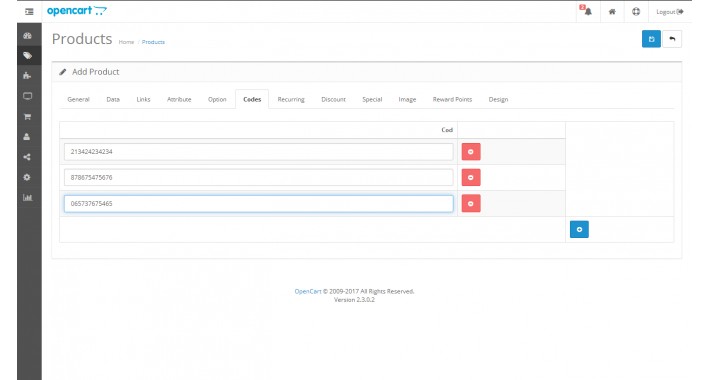Switch to the Reward Points tab
The height and width of the screenshot is (380, 710).
point(452,99)
